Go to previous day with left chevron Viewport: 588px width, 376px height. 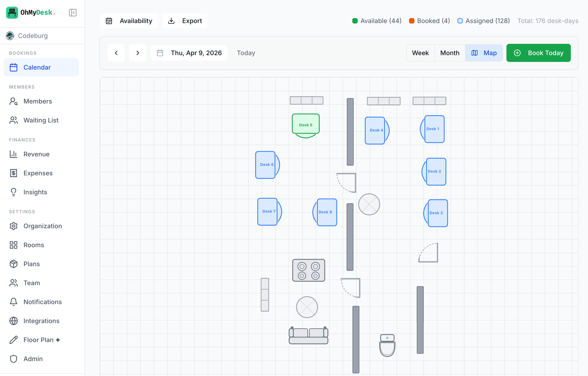(x=116, y=53)
